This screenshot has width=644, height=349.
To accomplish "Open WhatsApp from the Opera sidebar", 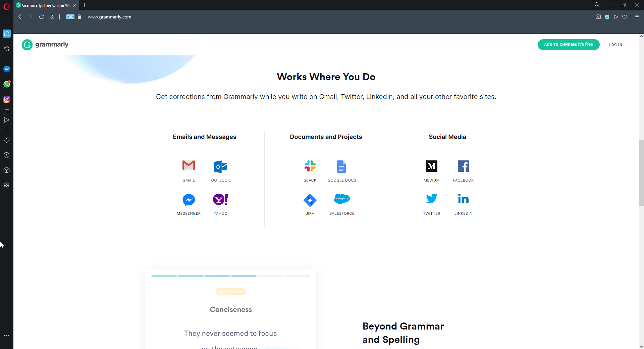I will [x=6, y=84].
